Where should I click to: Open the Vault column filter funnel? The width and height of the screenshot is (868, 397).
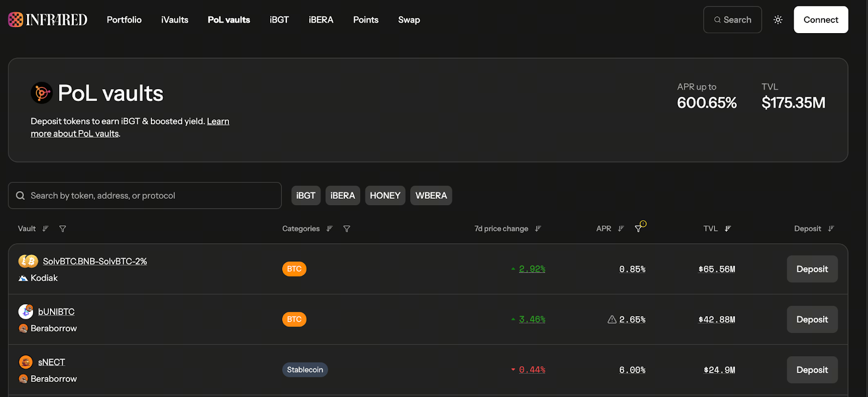tap(63, 229)
